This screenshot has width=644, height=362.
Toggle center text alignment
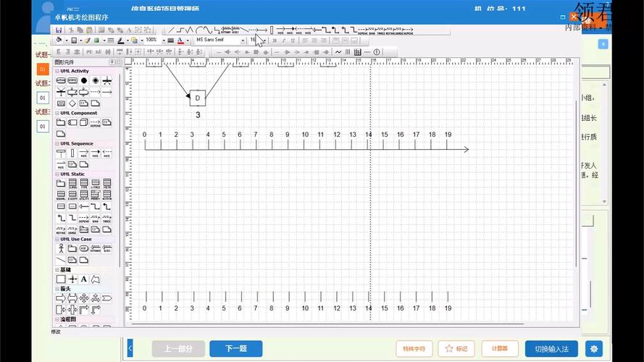tap(314, 41)
